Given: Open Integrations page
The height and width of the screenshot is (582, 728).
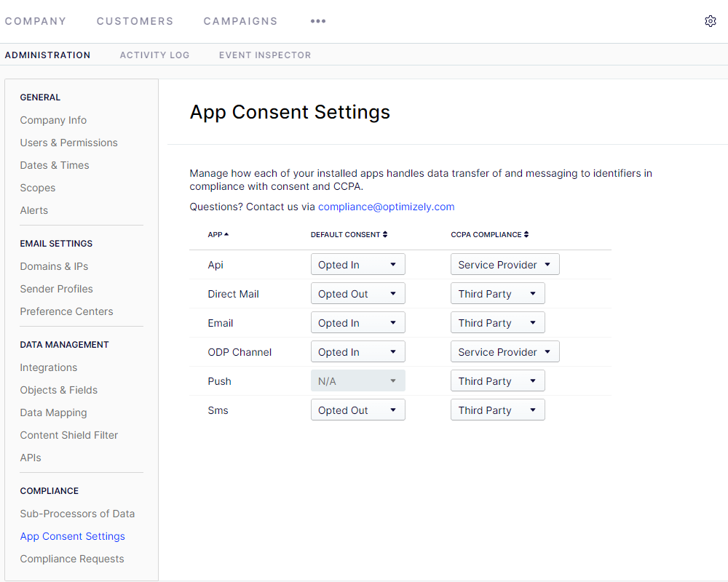Looking at the screenshot, I should tap(49, 367).
